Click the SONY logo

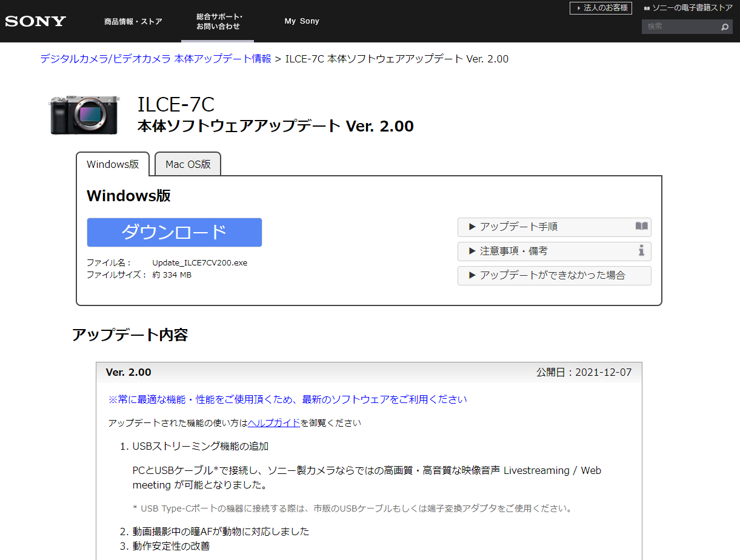click(35, 21)
